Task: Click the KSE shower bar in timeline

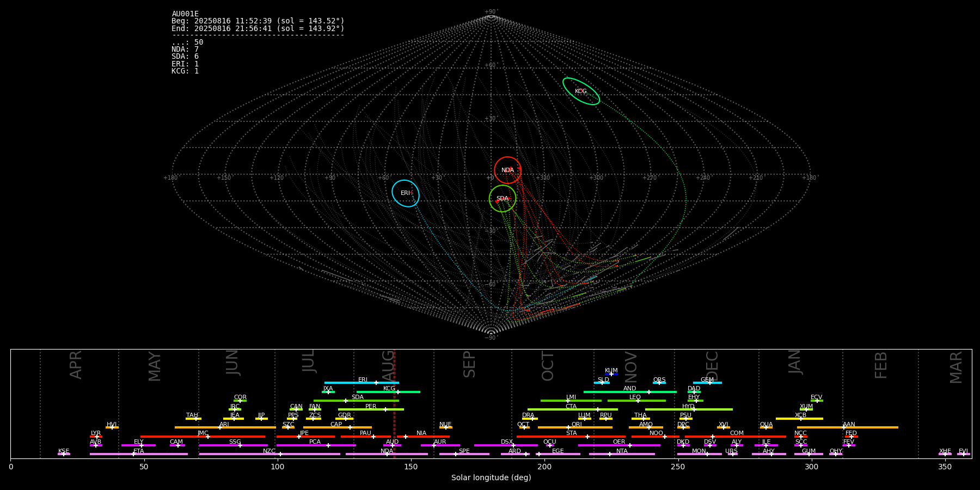Action: 64,454
